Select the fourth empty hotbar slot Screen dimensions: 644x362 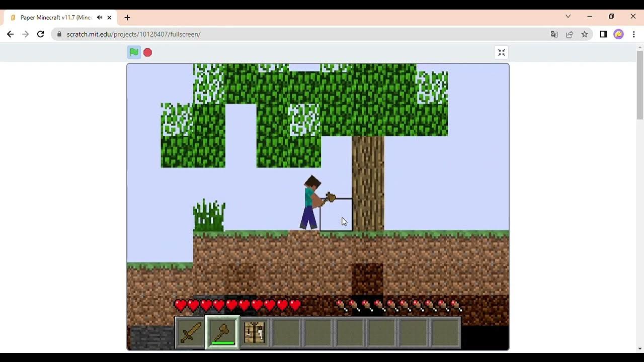click(x=381, y=332)
